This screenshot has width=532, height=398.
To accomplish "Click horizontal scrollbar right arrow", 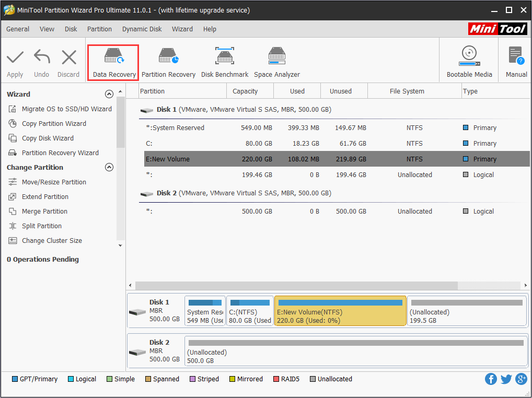I will [525, 286].
